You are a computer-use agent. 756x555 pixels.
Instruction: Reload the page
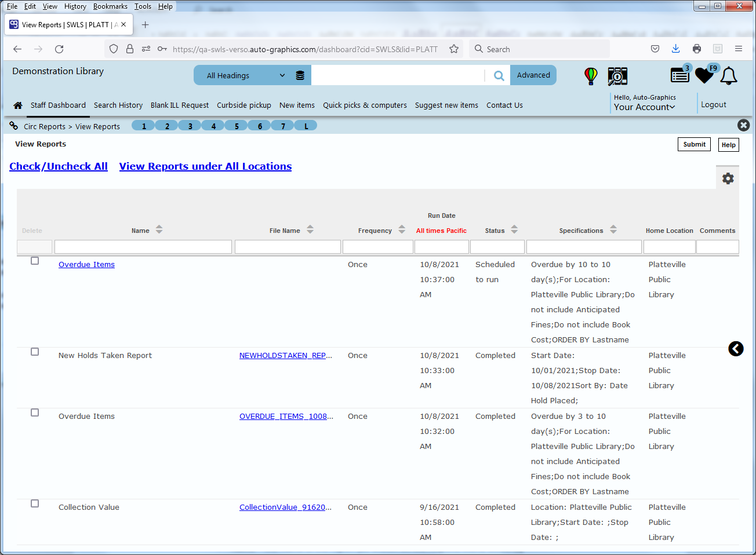(59, 49)
